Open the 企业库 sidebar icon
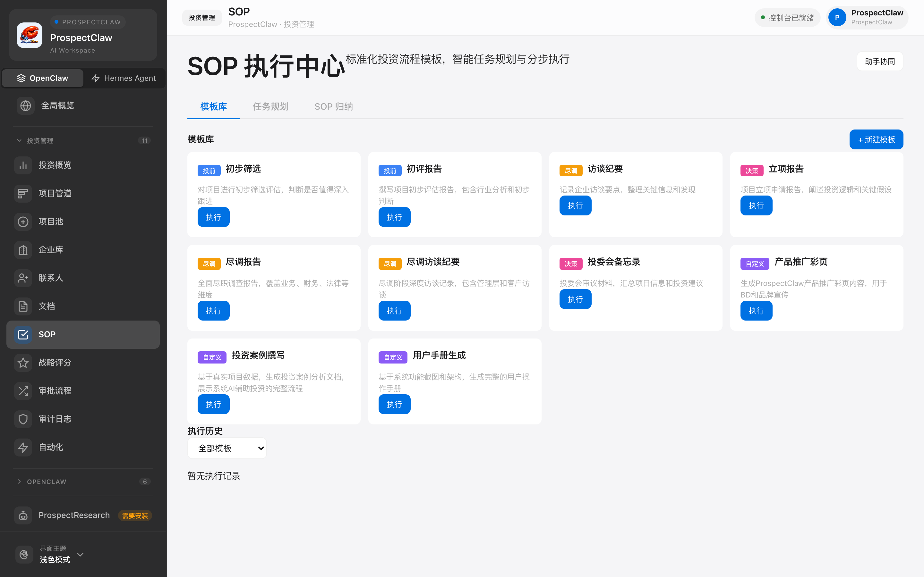The width and height of the screenshot is (924, 577). [23, 250]
